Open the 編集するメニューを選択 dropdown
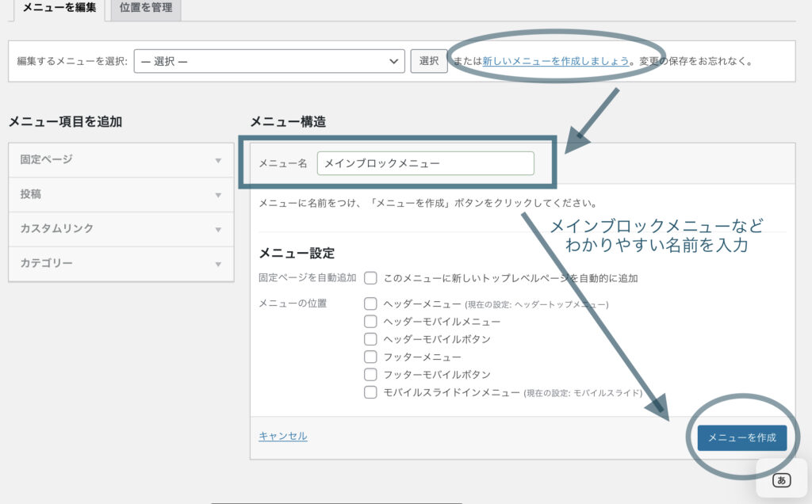Screen dimensions: 812x504 click(x=269, y=61)
